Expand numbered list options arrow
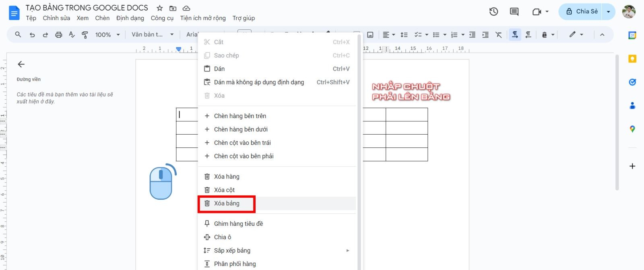This screenshot has width=644, height=270. (463, 35)
